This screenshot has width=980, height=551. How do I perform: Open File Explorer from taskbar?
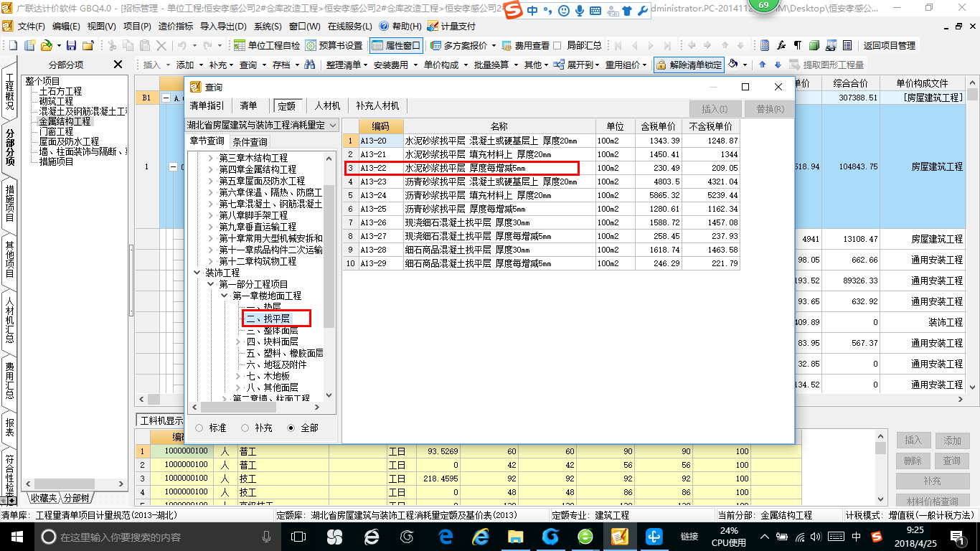tap(516, 536)
